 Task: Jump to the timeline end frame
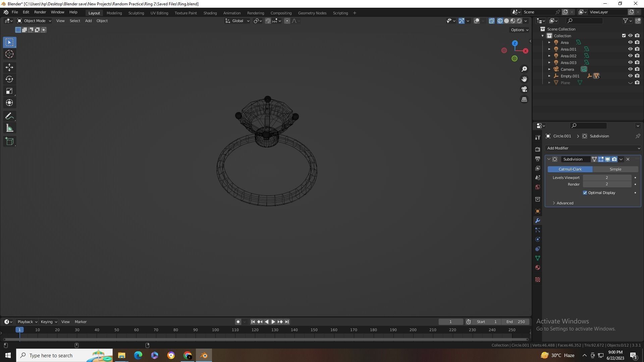(x=287, y=322)
